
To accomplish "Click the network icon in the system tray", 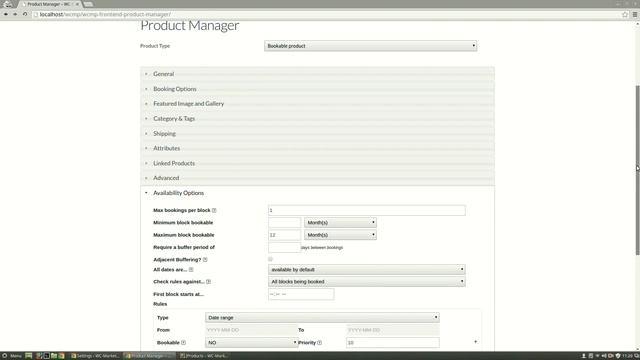I will pyautogui.click(x=598, y=356).
